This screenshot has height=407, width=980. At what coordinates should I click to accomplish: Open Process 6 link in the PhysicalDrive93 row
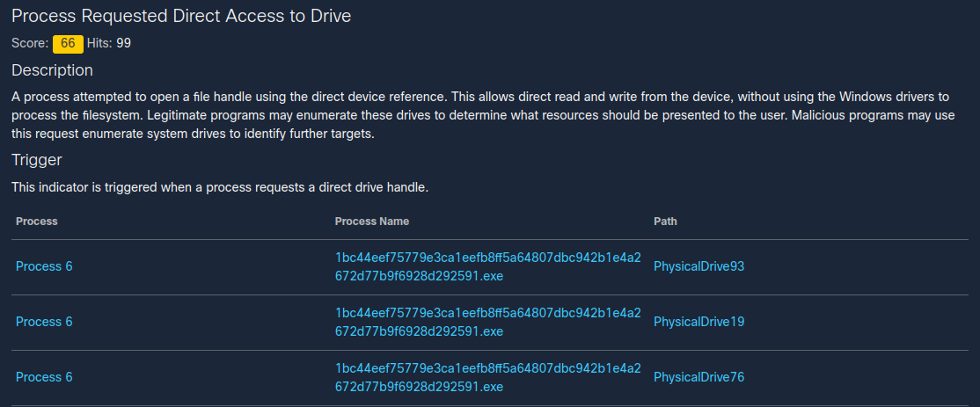point(44,266)
